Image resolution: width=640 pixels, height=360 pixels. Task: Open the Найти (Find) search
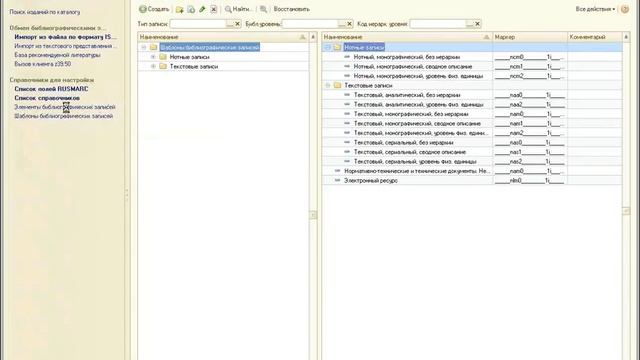(x=239, y=9)
